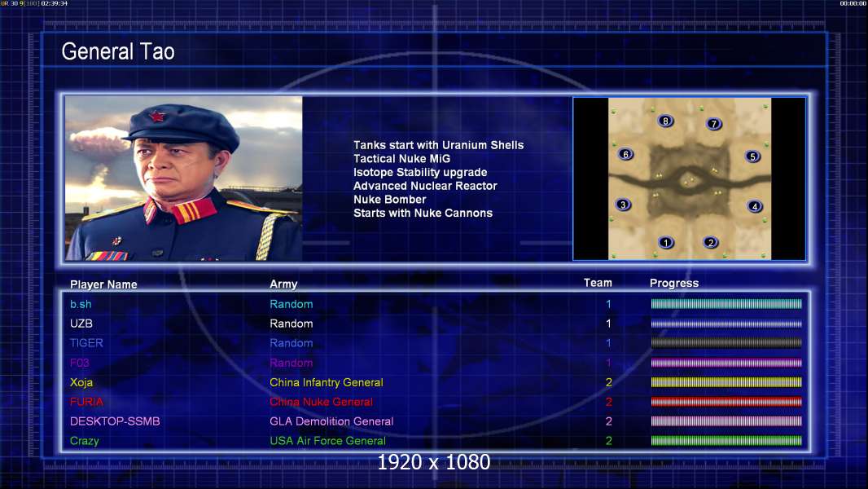The height and width of the screenshot is (489, 868).
Task: Click Random army for TIGER
Action: coord(292,343)
